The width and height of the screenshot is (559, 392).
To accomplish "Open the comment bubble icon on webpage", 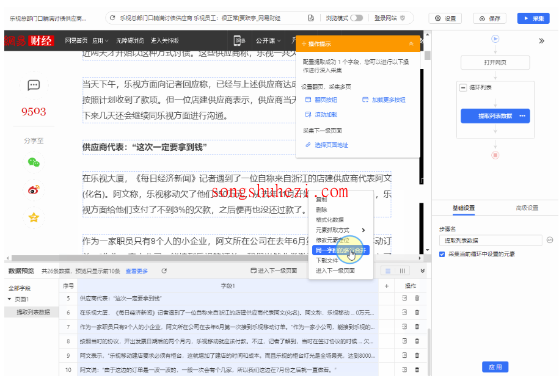I will 34,85.
